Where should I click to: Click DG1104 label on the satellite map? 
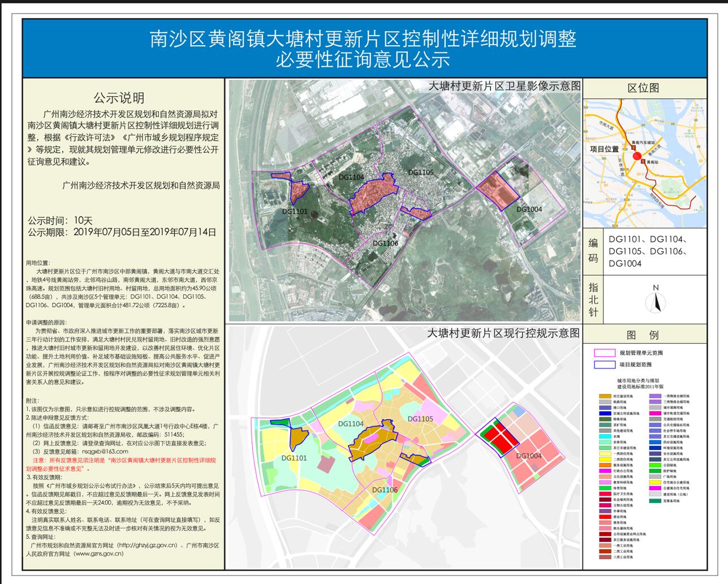pyautogui.click(x=351, y=177)
